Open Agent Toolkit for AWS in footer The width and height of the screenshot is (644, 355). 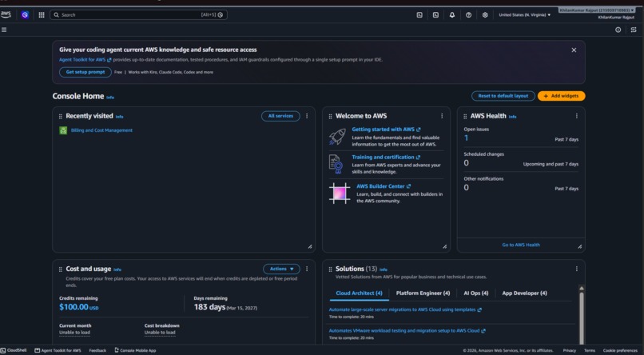point(58,350)
